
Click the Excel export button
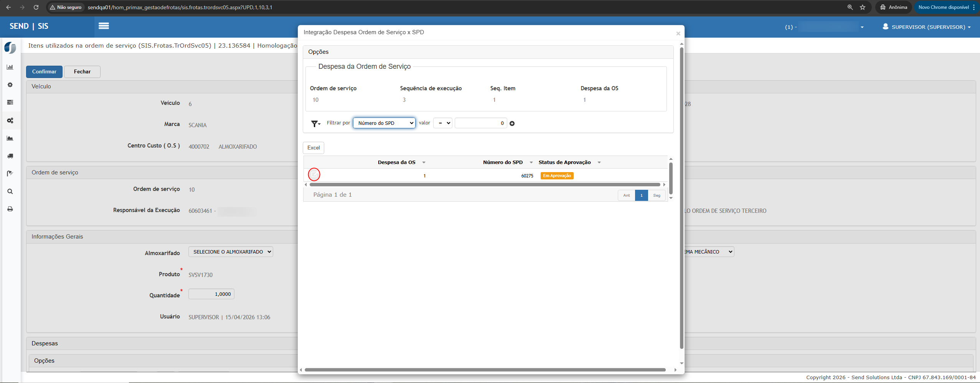point(313,148)
